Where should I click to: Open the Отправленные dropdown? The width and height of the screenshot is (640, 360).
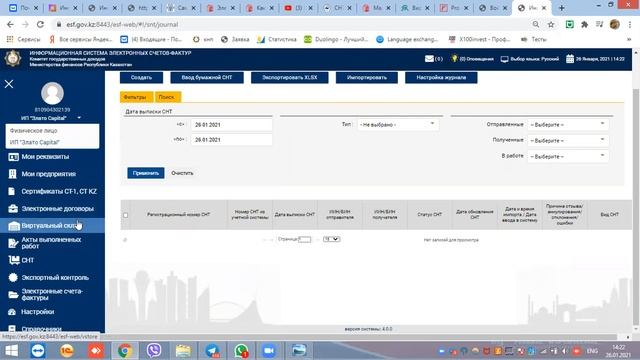[x=568, y=124]
